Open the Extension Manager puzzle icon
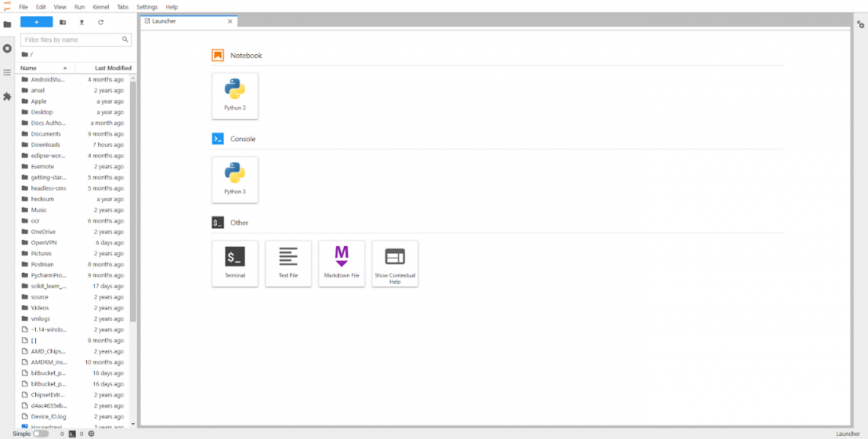Image resolution: width=868 pixels, height=439 pixels. click(7, 97)
